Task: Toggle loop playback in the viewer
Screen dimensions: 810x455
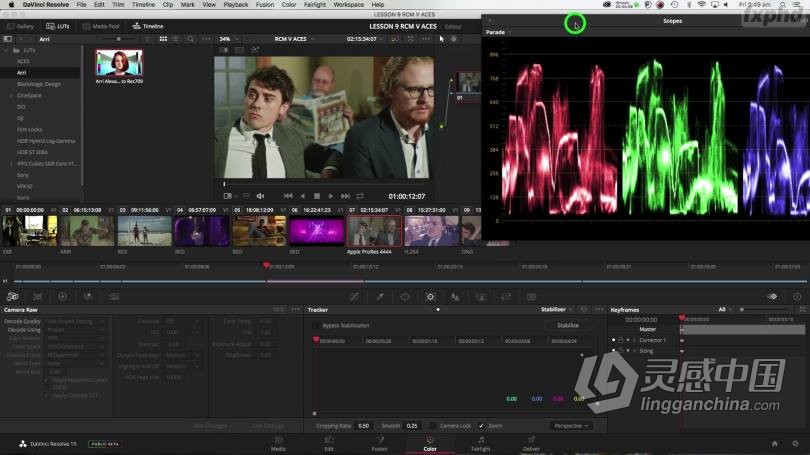Action: tap(359, 196)
